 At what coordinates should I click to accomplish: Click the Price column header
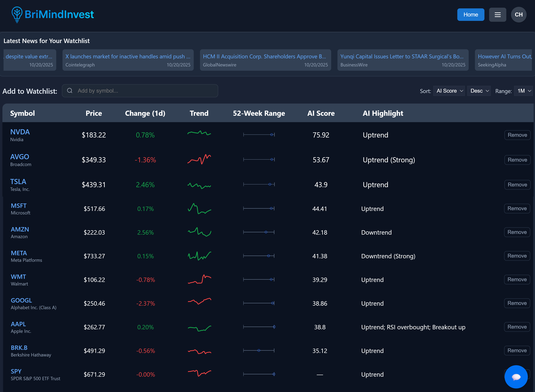point(94,113)
